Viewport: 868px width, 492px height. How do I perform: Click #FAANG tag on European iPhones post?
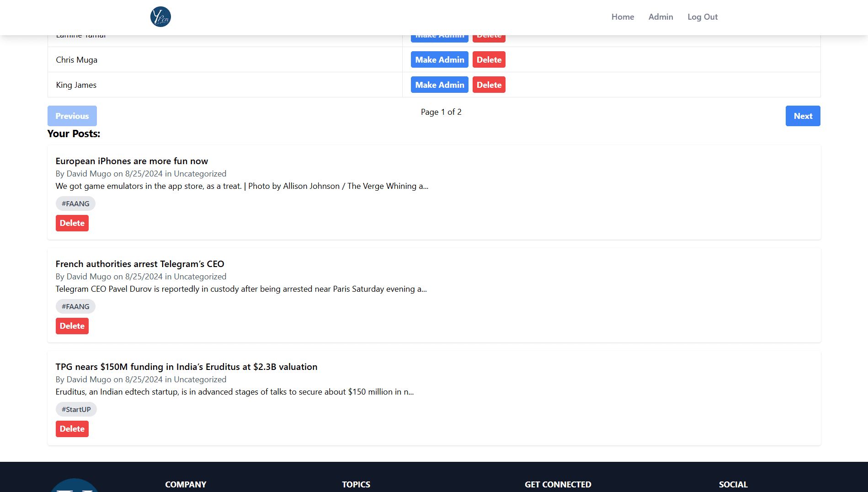pyautogui.click(x=75, y=203)
